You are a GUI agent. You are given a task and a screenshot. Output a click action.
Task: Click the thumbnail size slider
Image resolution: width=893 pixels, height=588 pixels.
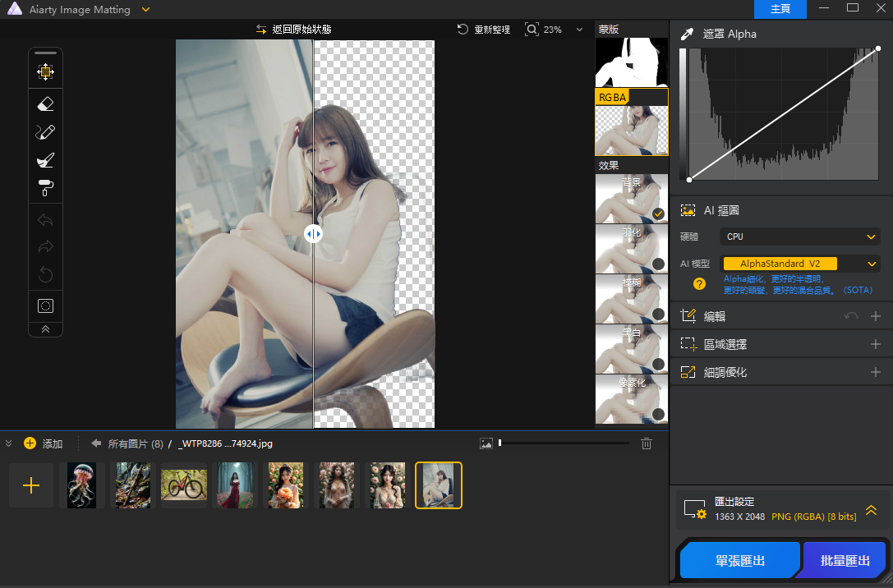(x=563, y=443)
